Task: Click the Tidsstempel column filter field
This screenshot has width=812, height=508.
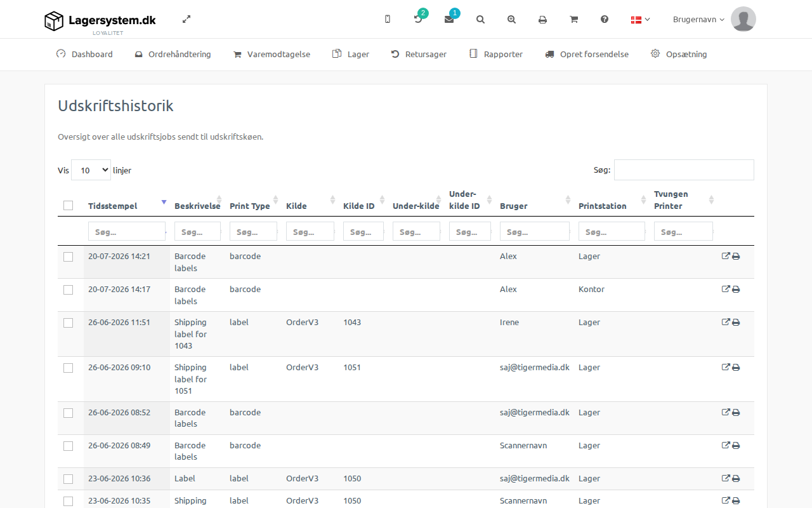Action: (x=127, y=231)
